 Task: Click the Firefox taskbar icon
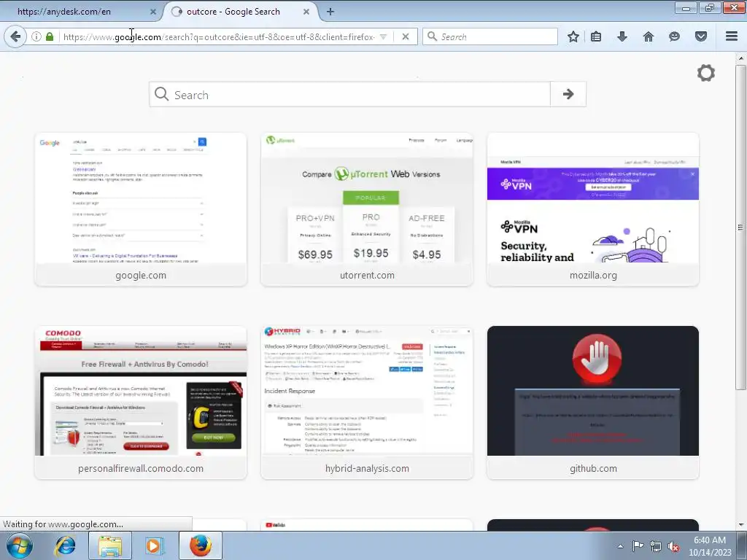201,545
